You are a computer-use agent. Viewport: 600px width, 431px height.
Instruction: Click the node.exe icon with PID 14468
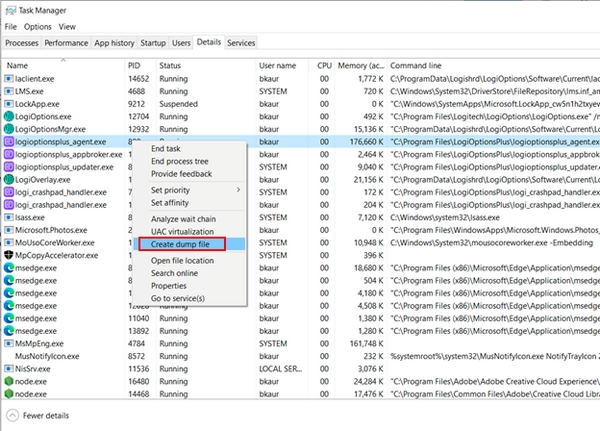pyautogui.click(x=8, y=393)
